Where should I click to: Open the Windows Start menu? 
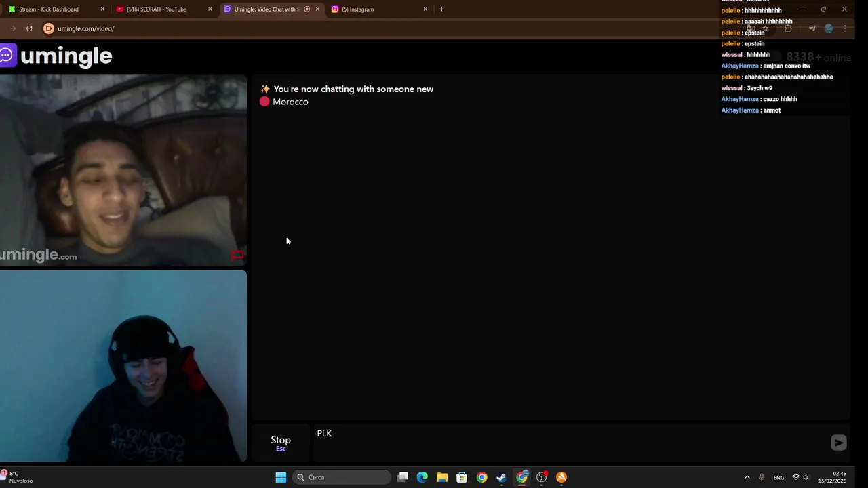pos(281,477)
